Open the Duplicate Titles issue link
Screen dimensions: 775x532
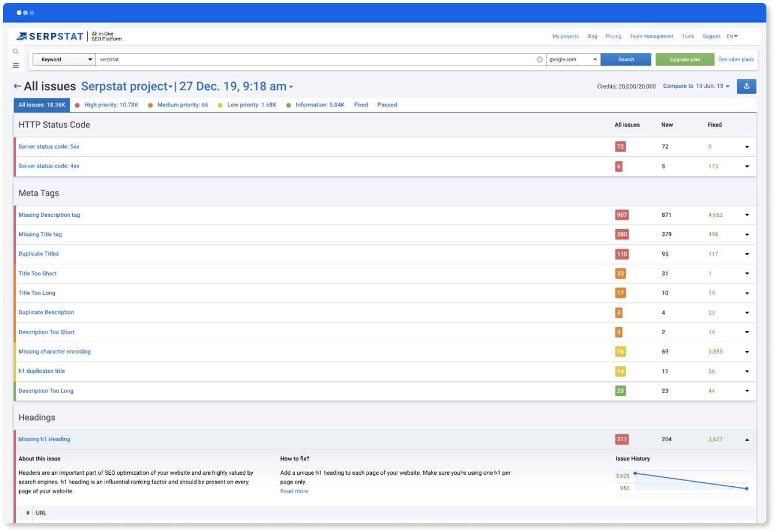39,254
